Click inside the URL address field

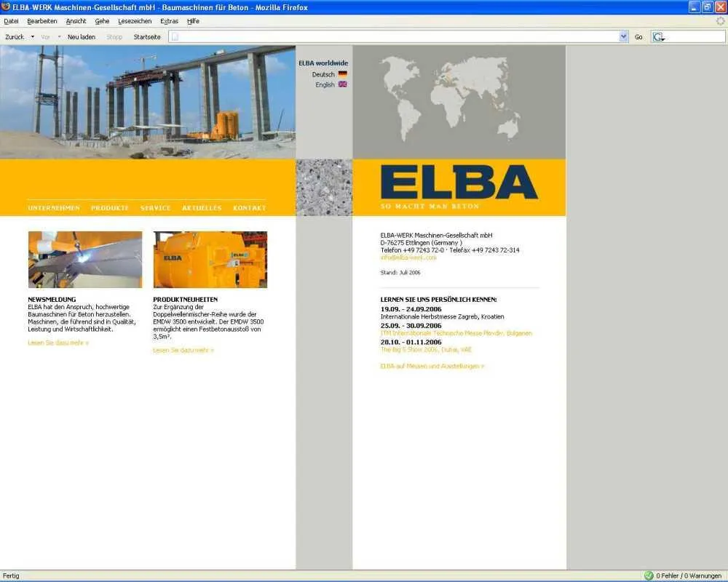click(398, 36)
